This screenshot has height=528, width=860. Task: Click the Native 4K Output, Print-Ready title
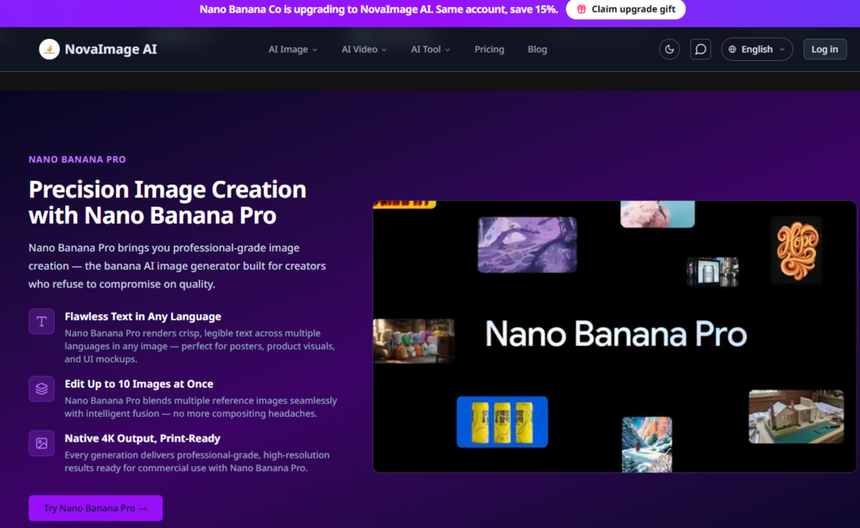click(x=143, y=438)
